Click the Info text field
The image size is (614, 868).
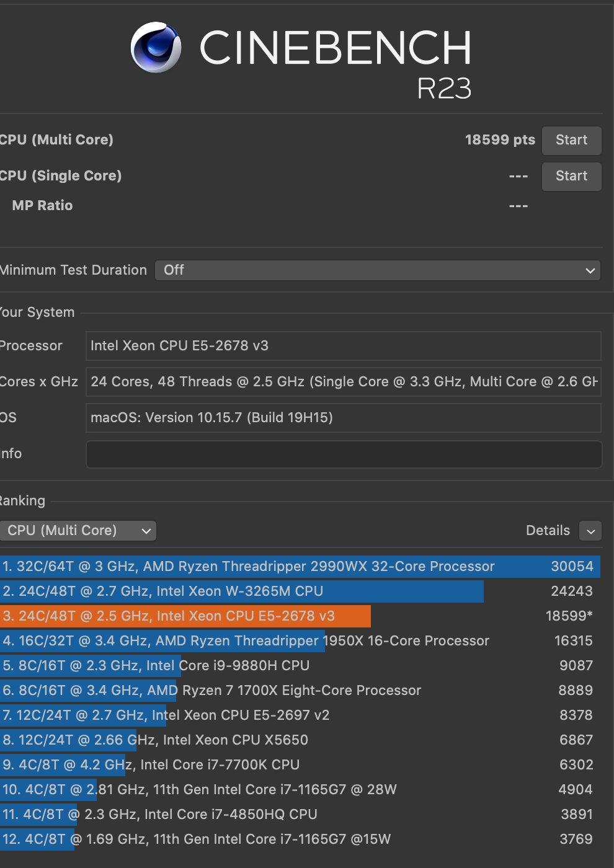(x=344, y=454)
